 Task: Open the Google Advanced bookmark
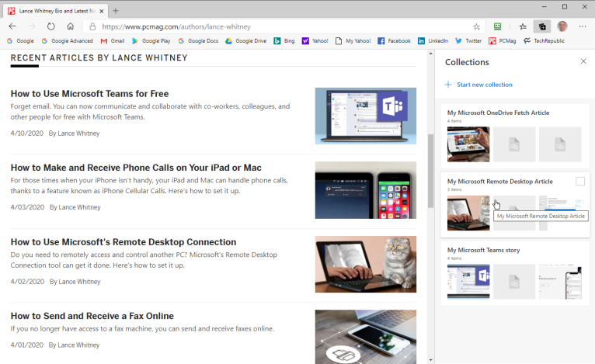click(68, 41)
